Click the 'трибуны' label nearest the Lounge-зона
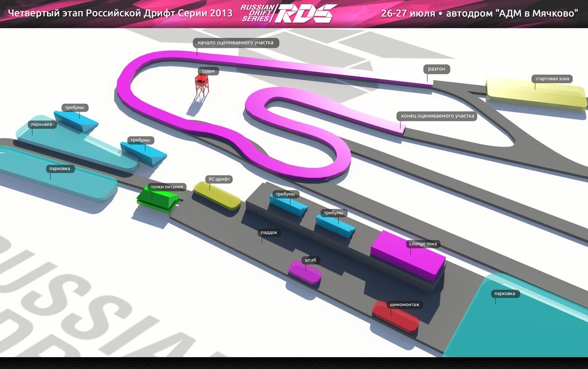Image resolution: width=588 pixels, height=369 pixels. click(334, 213)
